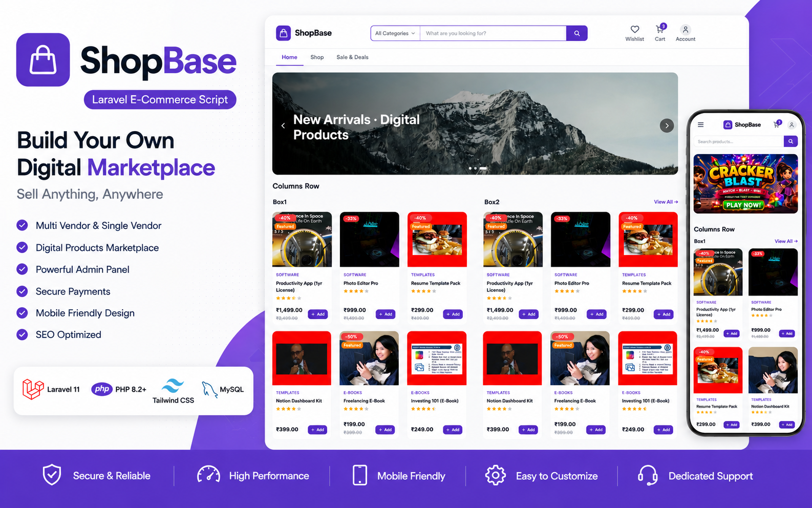Tap the cart icon on the phone mockup
The height and width of the screenshot is (508, 812).
click(777, 124)
